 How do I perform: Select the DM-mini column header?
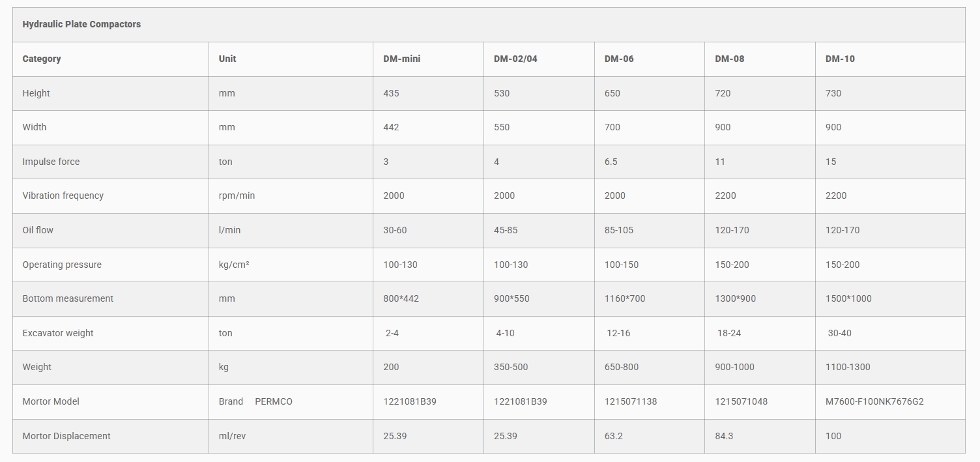[x=401, y=59]
